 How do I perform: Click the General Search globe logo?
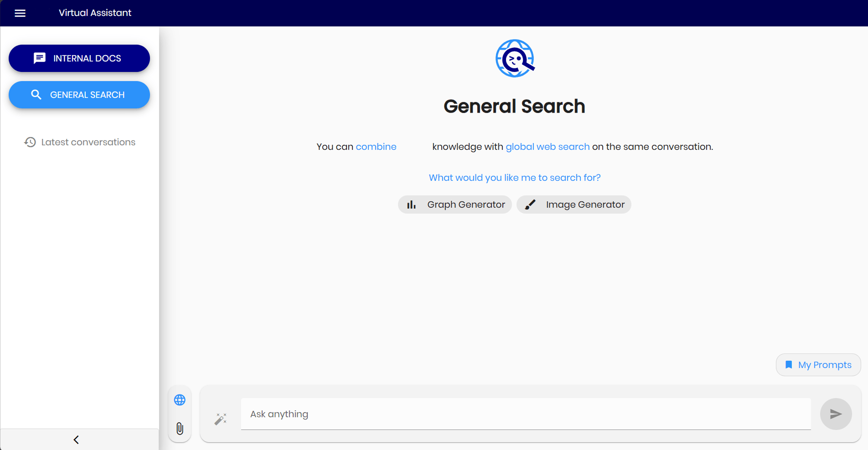(515, 58)
